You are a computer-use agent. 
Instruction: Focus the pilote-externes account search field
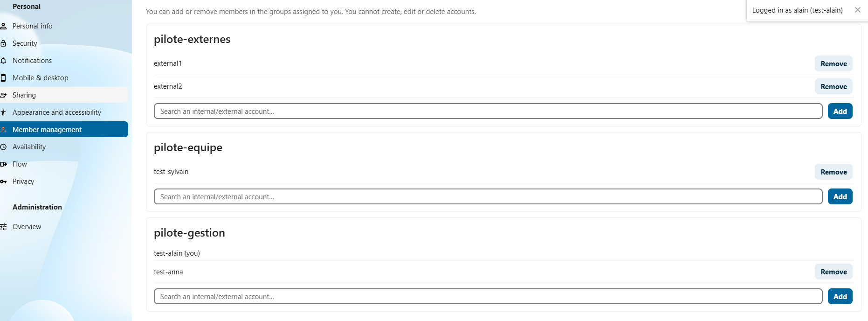(x=488, y=111)
